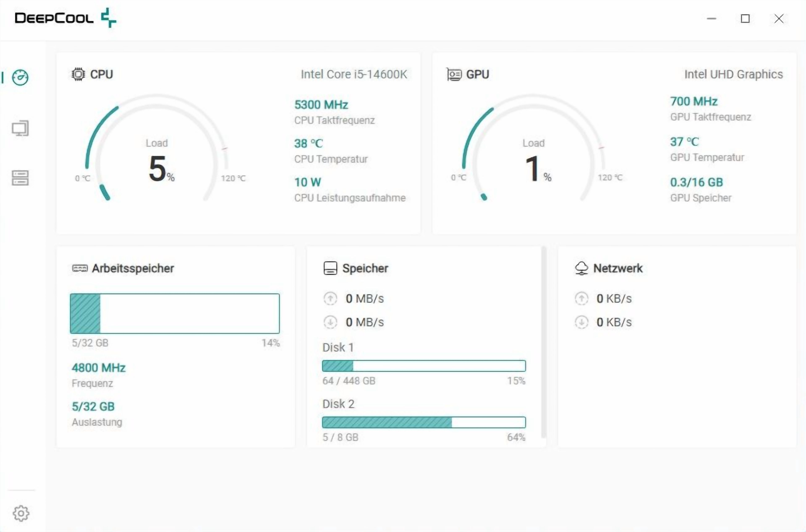Click the DeepCool logo

click(65, 18)
